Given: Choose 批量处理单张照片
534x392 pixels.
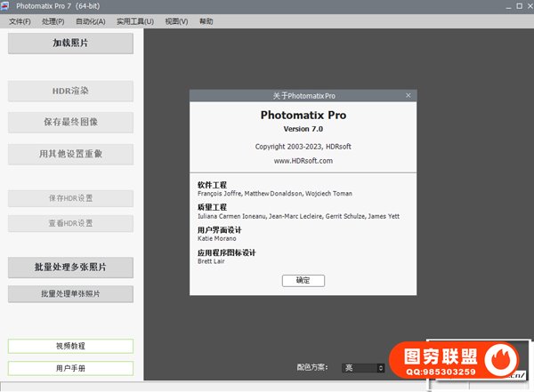Looking at the screenshot, I should [x=70, y=293].
